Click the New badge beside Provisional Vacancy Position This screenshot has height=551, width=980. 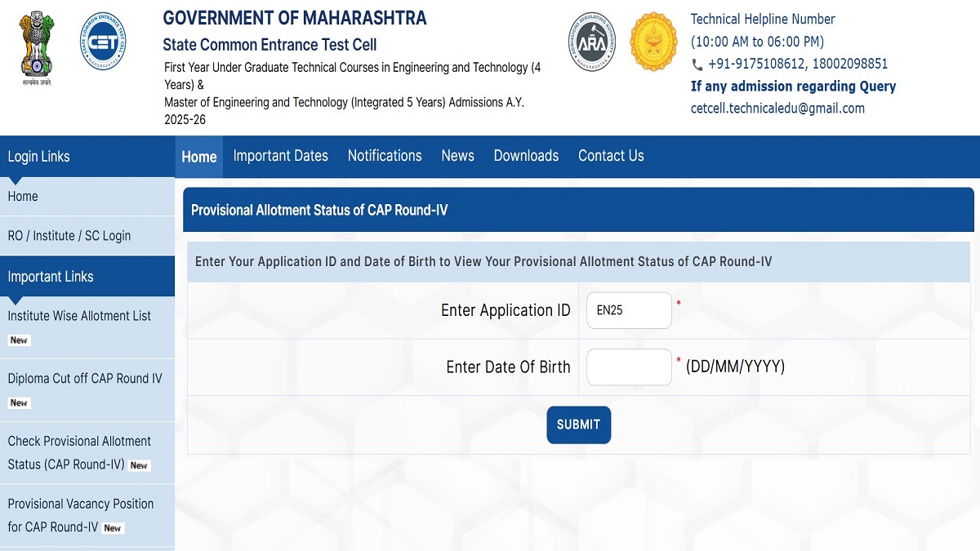(113, 528)
